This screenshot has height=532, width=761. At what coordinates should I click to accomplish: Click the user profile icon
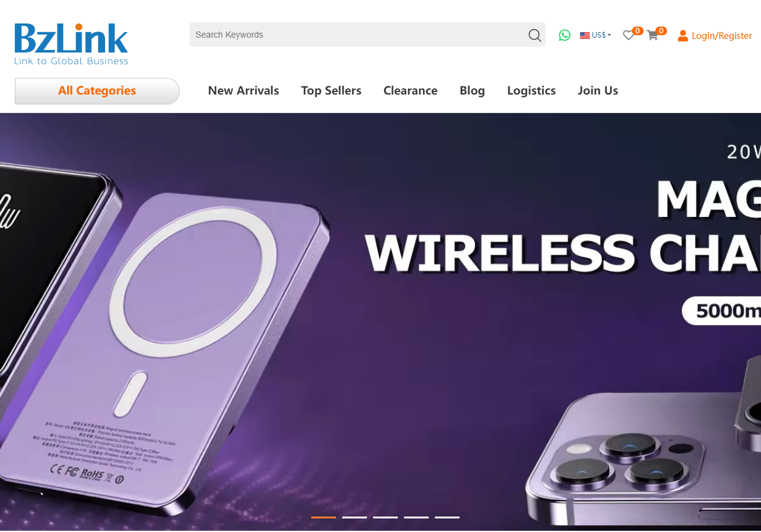click(683, 36)
